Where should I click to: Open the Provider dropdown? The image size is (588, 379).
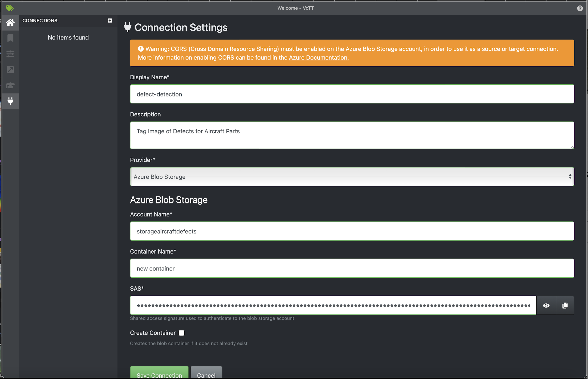point(352,177)
